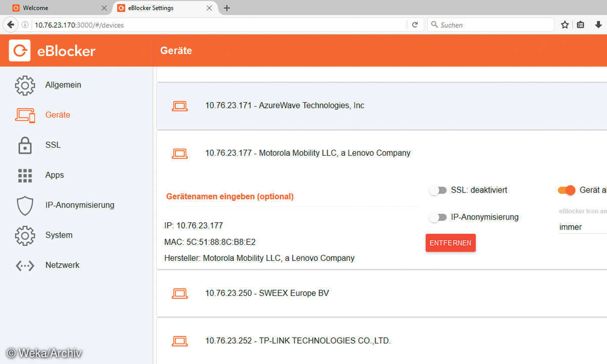607x364 pixels.
Task: Open browser downloads arrow
Action: pos(598,25)
